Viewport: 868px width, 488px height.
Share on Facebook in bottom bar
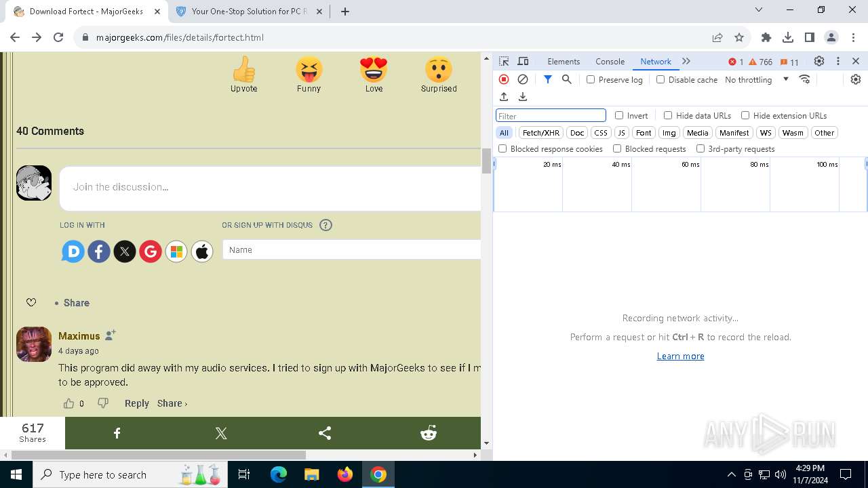117,433
